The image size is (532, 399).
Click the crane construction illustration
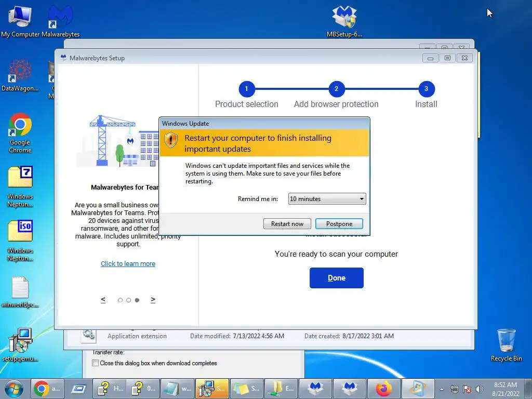tap(117, 141)
